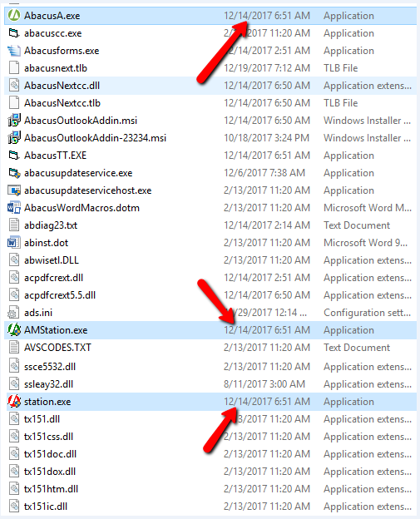Image resolution: width=420 pixels, height=519 pixels.
Task: Click the station.exe red icon
Action: pyautogui.click(x=14, y=402)
